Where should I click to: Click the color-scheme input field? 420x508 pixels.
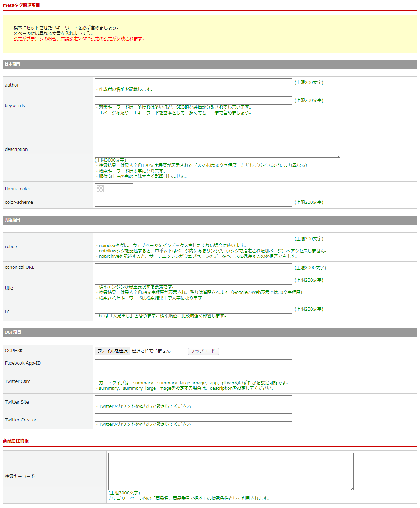pos(193,202)
